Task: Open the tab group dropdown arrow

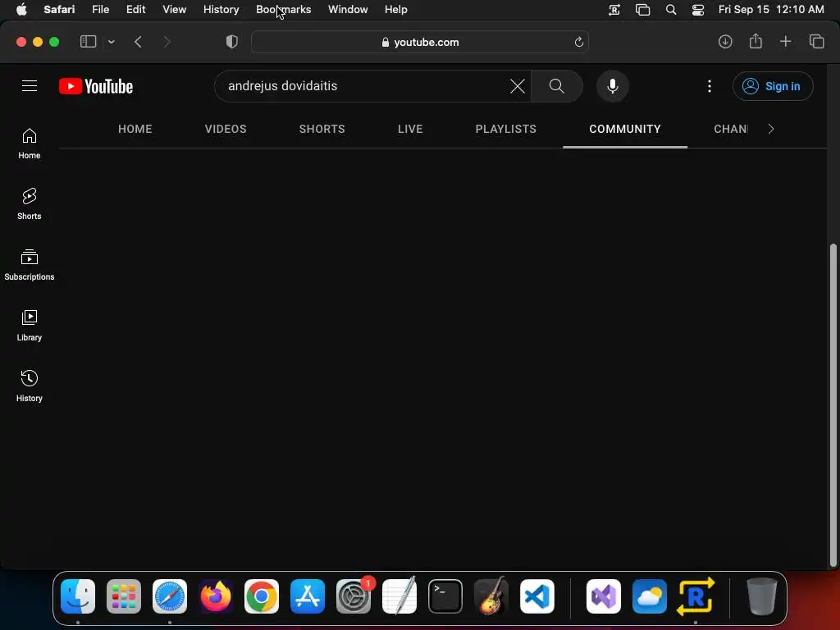Action: [x=111, y=42]
